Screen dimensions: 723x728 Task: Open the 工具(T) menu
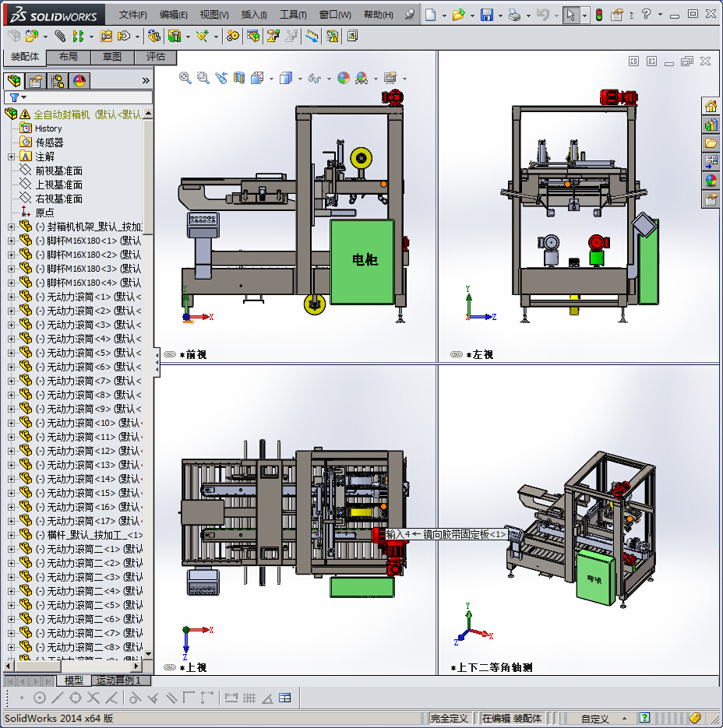click(x=293, y=15)
